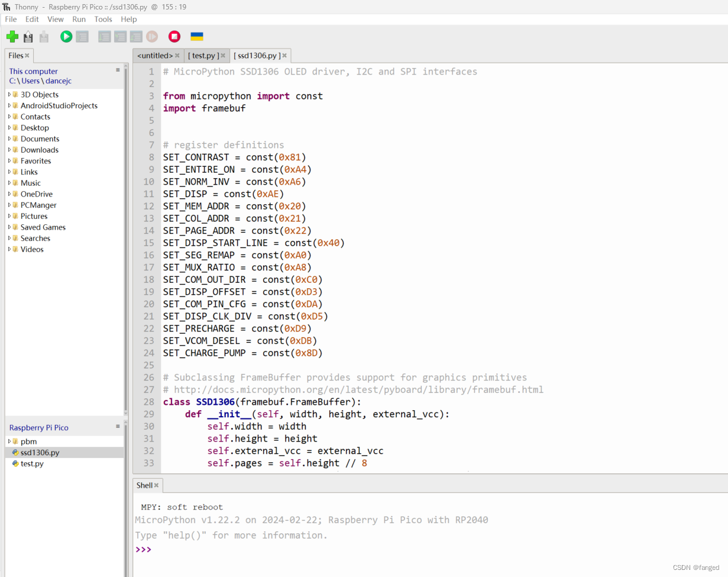Click the Debug current script icon
This screenshot has height=577, width=728.
pyautogui.click(x=82, y=37)
